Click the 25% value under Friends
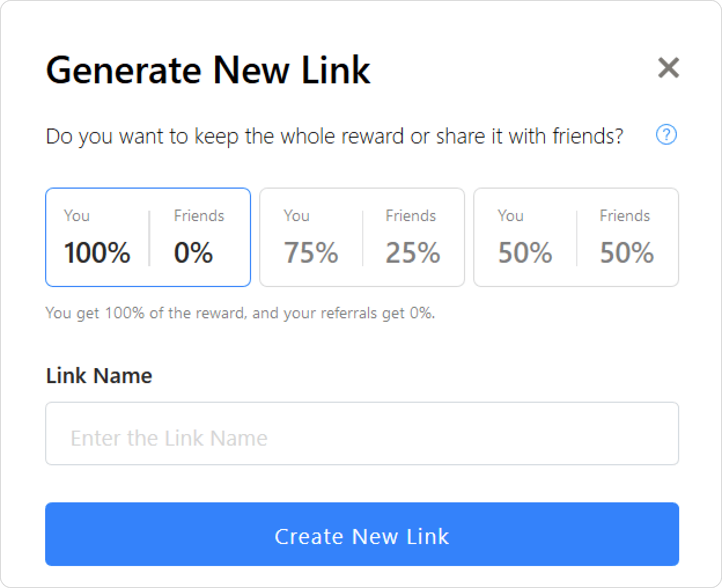The height and width of the screenshot is (588, 722). pos(413,253)
